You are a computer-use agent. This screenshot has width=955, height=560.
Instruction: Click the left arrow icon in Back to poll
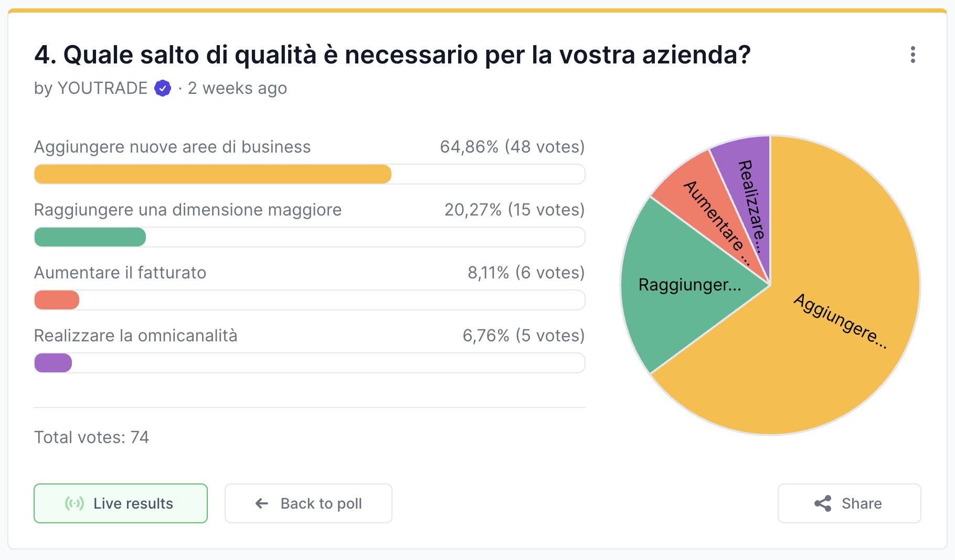pos(261,503)
